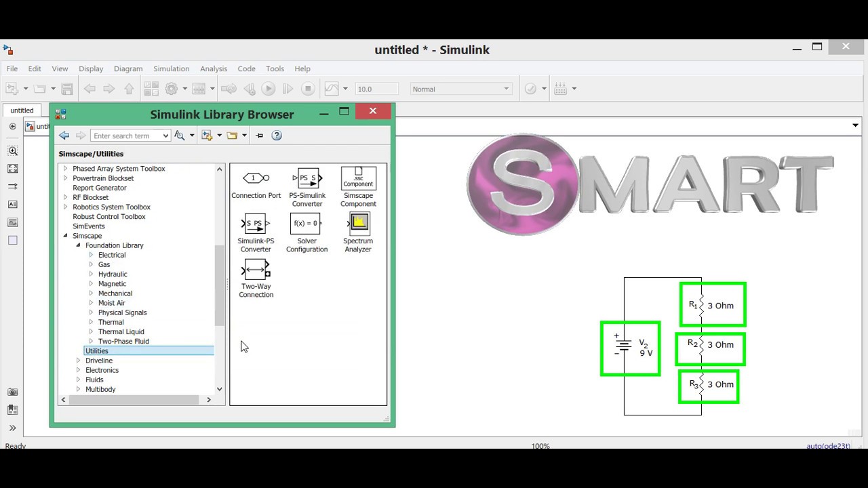
Task: Add the Connection Port block
Action: [x=256, y=184]
